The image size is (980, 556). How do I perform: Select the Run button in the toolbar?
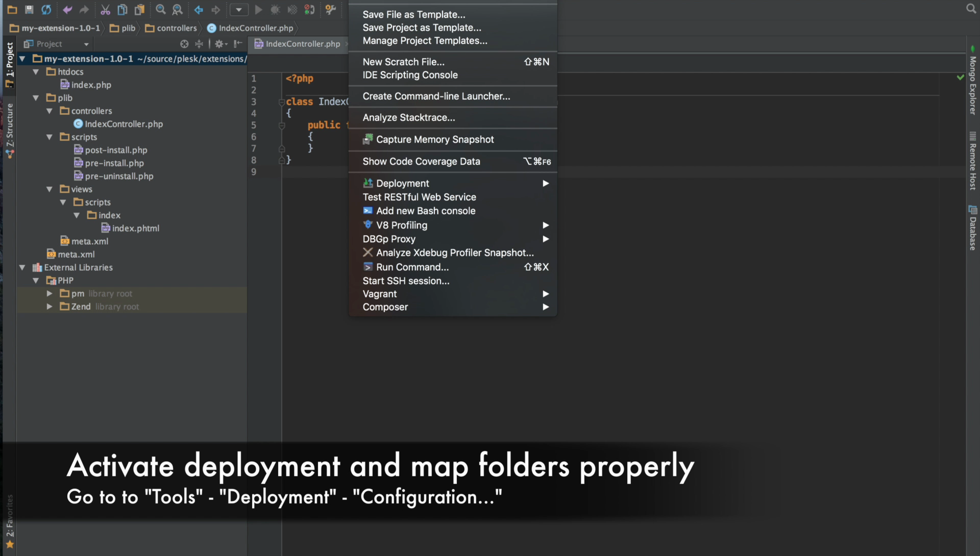pyautogui.click(x=258, y=10)
